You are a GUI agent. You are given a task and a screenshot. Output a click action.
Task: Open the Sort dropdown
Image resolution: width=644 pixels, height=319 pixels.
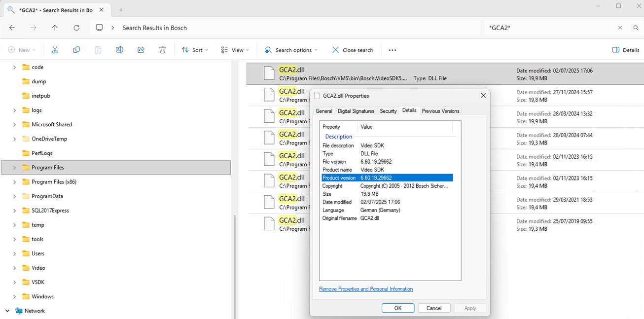pos(195,49)
